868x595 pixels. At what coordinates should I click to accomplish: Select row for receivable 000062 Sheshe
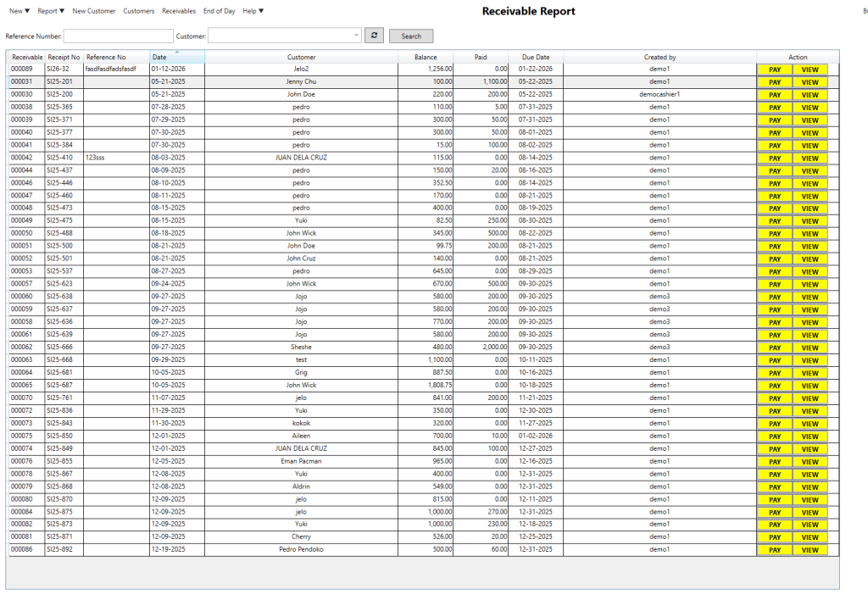(x=301, y=347)
